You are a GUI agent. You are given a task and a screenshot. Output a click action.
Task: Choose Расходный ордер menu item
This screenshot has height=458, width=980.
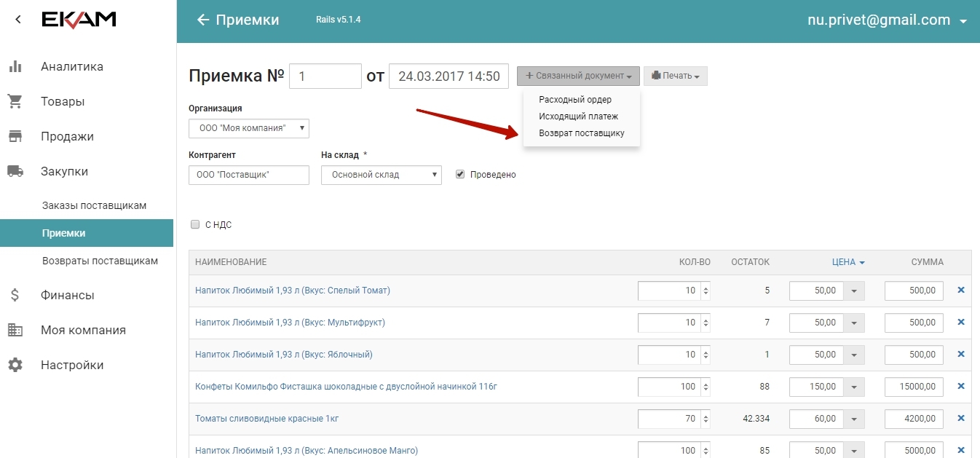coord(574,100)
